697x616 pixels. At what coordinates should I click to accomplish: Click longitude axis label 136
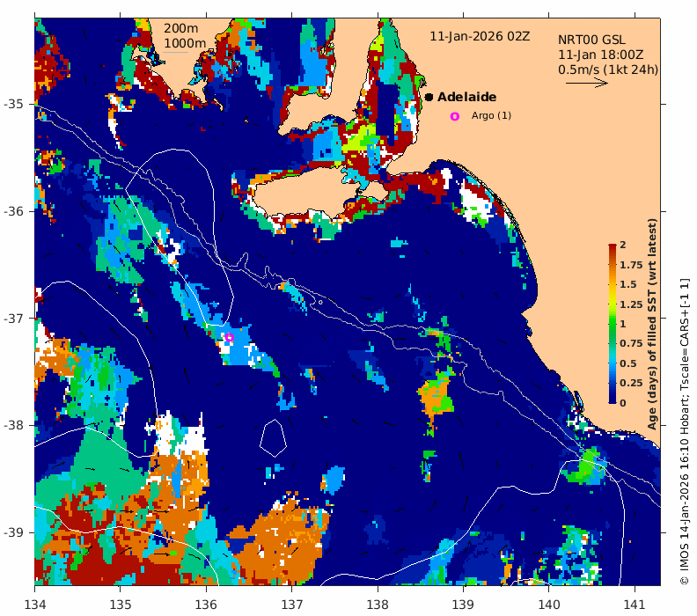point(206,605)
